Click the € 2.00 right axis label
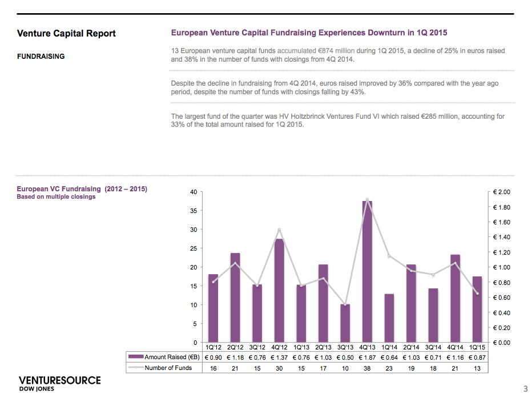The width and height of the screenshot is (532, 398). 502,192
